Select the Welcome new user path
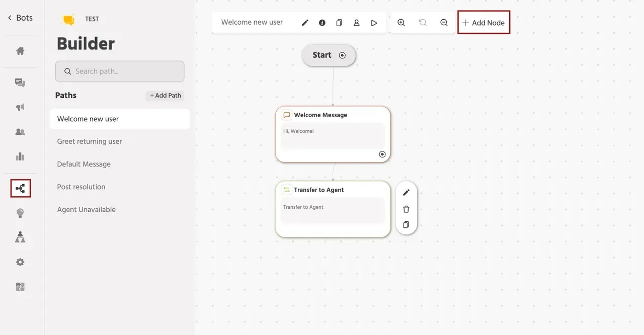644x335 pixels. coord(120,119)
